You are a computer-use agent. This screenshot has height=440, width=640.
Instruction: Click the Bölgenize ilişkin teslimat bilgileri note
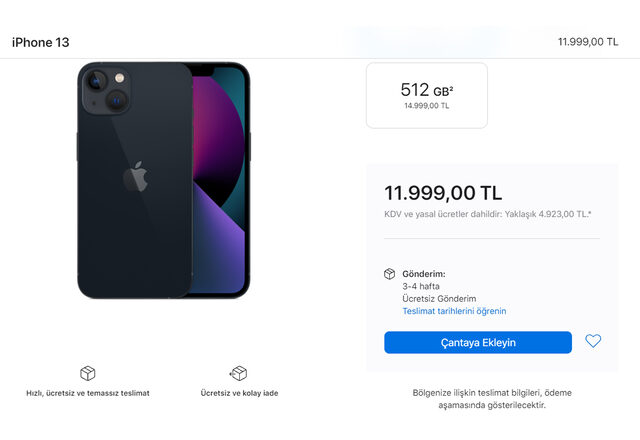[492, 399]
